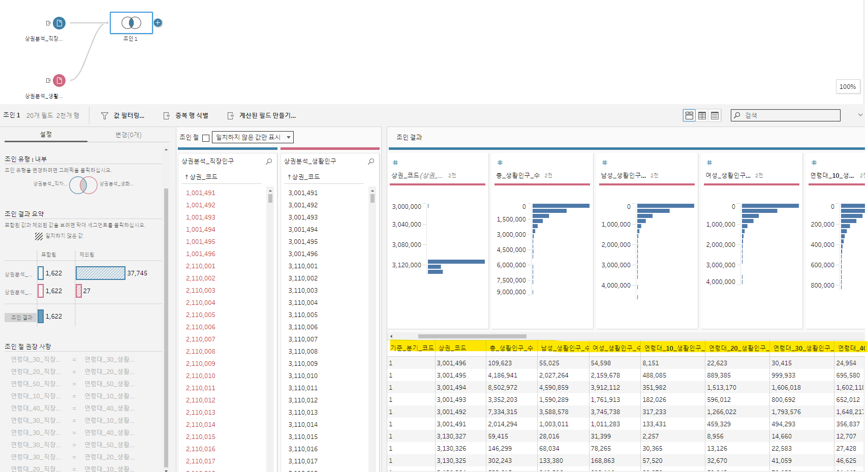The image size is (868, 472).
Task: Switch to the list view icon
Action: pos(715,115)
